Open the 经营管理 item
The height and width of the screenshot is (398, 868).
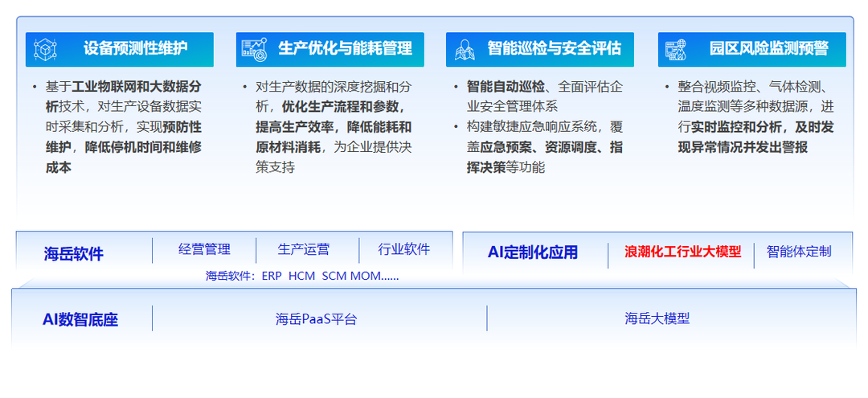pyautogui.click(x=204, y=249)
